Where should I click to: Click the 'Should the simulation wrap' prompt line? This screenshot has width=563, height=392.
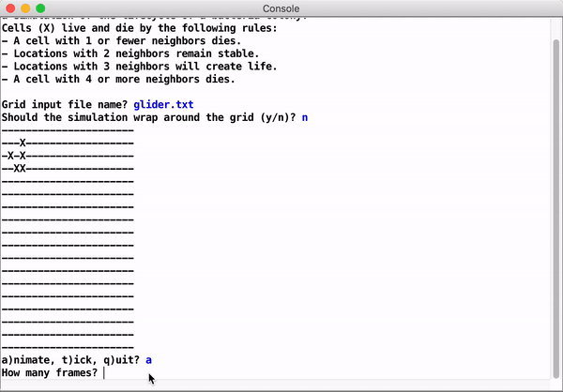point(148,117)
